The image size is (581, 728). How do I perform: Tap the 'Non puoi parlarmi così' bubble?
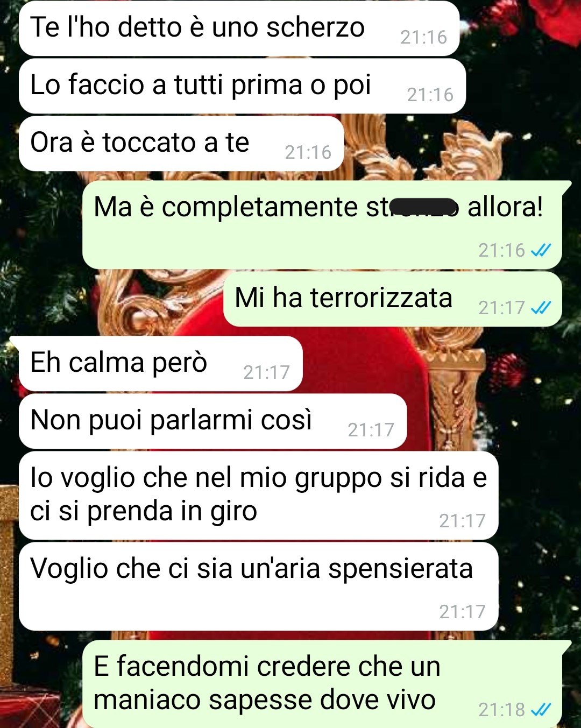213,421
